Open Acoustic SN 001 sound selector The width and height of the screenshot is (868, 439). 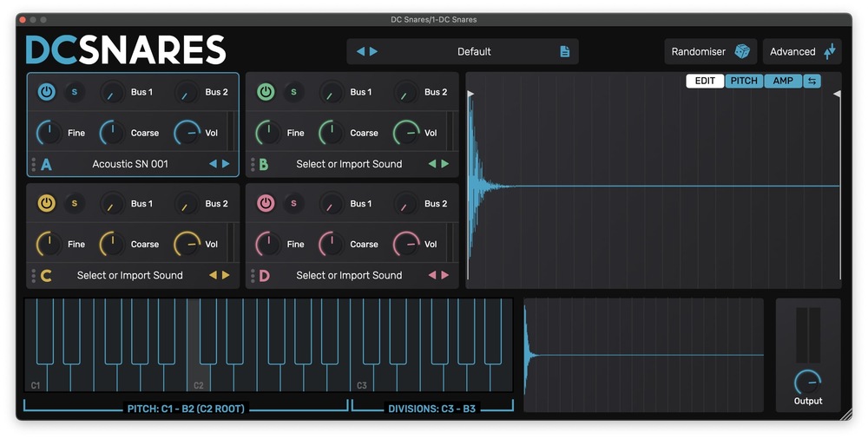[x=130, y=164]
